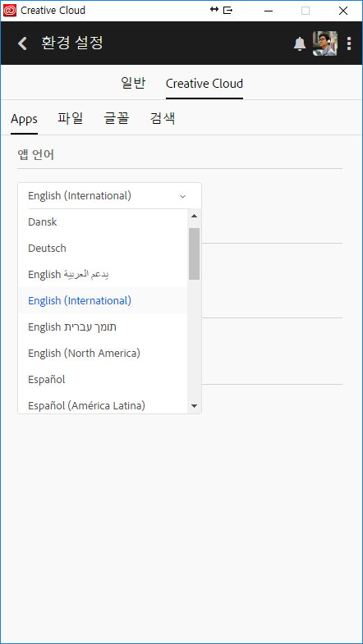The image size is (363, 644).
Task: Click the language list scrollbar thumb
Action: (x=194, y=253)
